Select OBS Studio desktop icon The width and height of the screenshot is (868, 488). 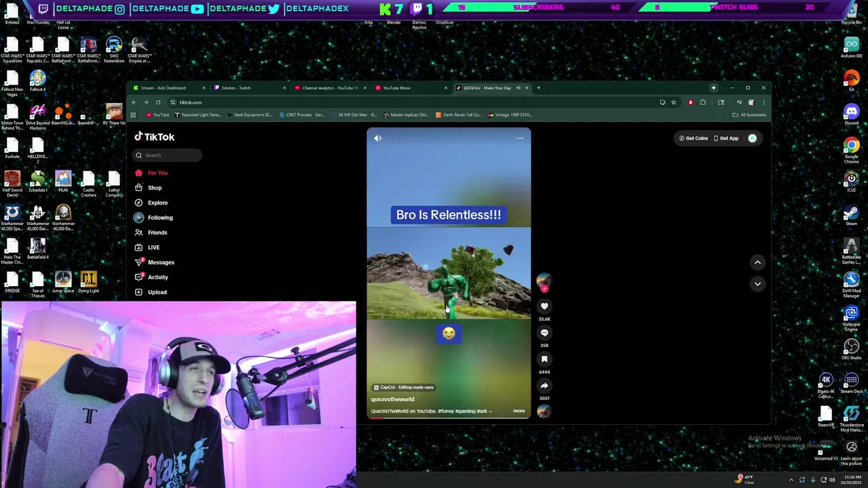coord(851,350)
